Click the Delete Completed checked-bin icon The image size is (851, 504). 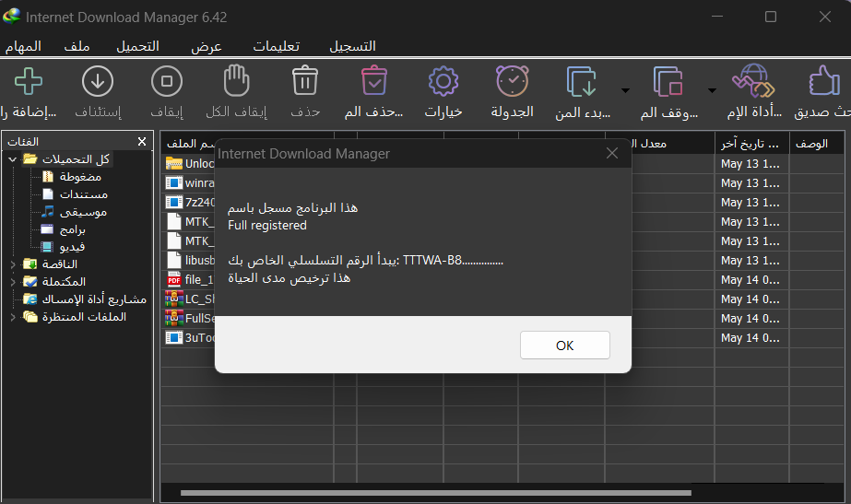pos(374,81)
